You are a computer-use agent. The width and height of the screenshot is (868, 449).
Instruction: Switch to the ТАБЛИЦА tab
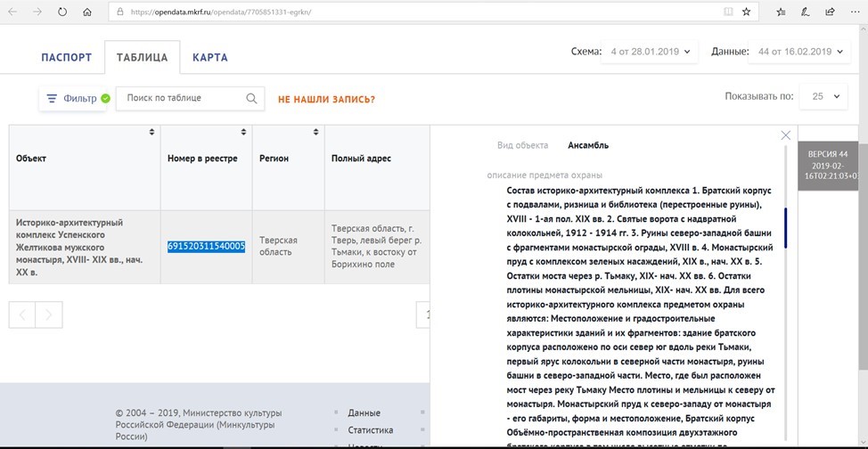(143, 58)
